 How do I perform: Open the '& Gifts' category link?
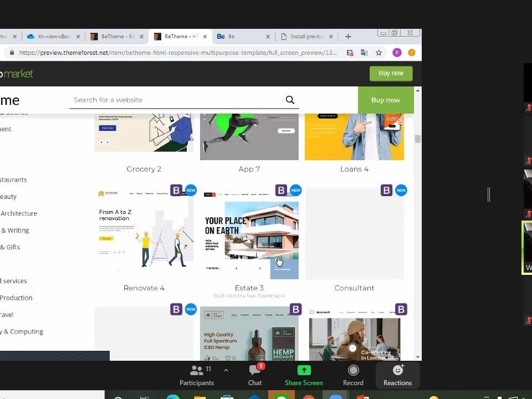(x=10, y=247)
